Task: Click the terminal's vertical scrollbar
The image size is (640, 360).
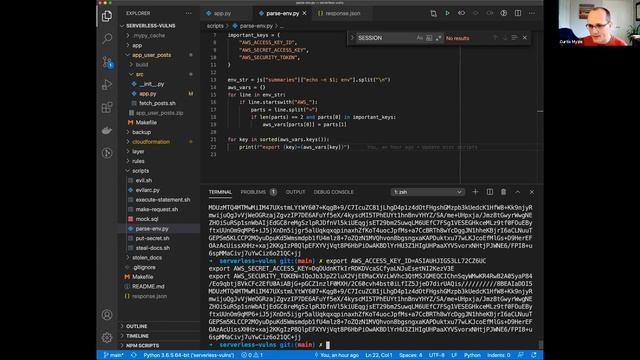Action: click(540, 344)
